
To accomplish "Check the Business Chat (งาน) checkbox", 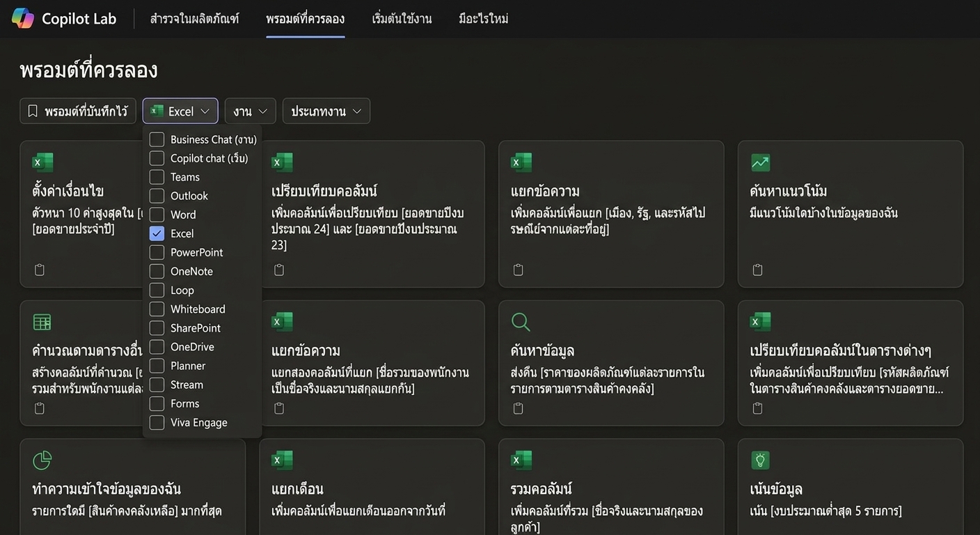I will click(x=157, y=139).
